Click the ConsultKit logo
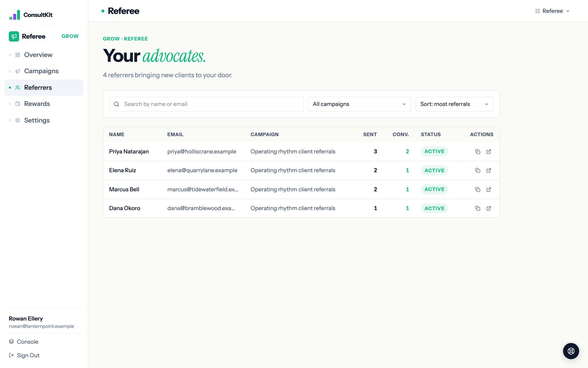The width and height of the screenshot is (588, 368). 31,15
